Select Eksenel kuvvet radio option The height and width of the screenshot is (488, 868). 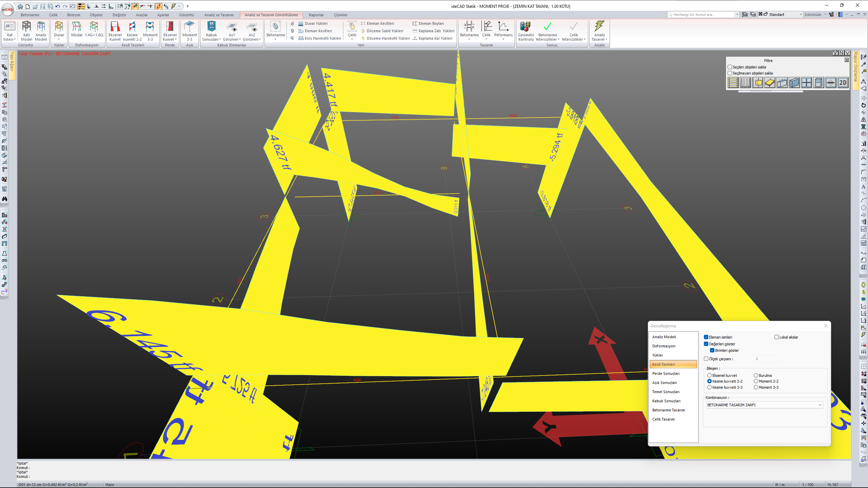(x=709, y=375)
